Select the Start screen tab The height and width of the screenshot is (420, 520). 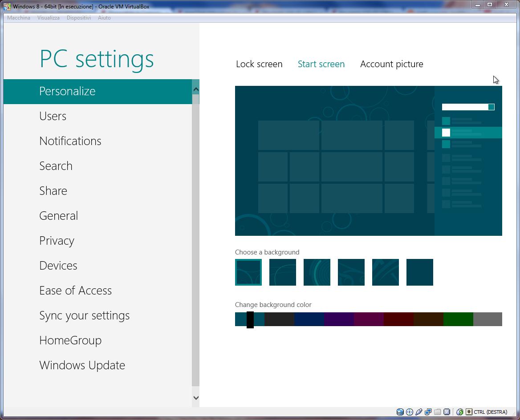[x=321, y=64]
